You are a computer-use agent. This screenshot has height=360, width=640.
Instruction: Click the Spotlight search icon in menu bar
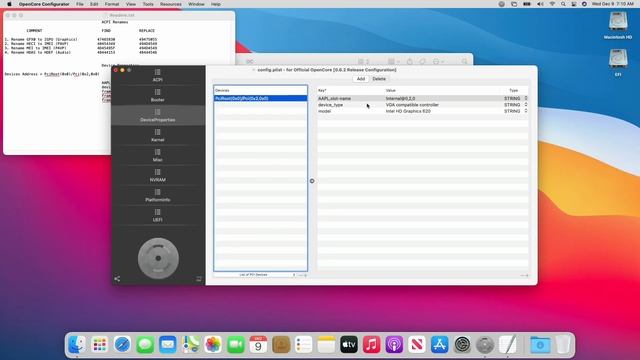[x=563, y=4]
